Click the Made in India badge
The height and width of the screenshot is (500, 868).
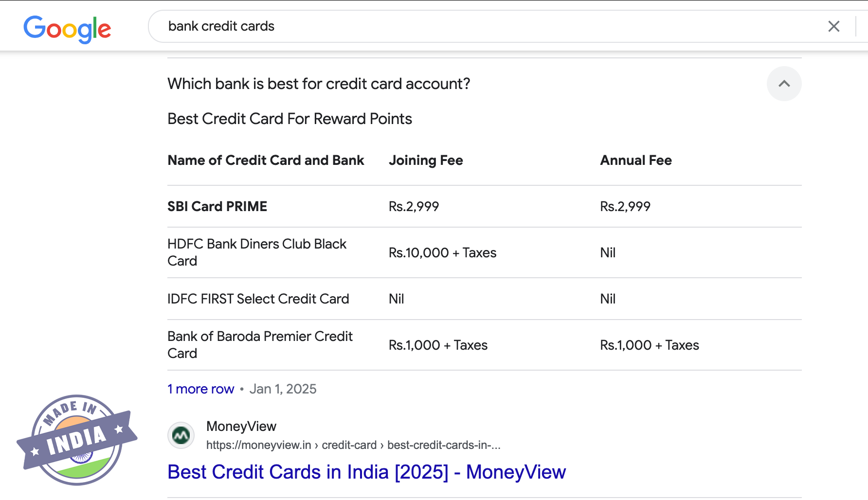point(77,440)
